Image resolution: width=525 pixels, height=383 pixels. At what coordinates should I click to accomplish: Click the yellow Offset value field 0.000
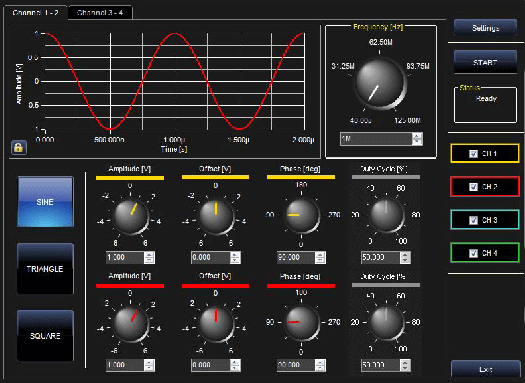click(211, 257)
